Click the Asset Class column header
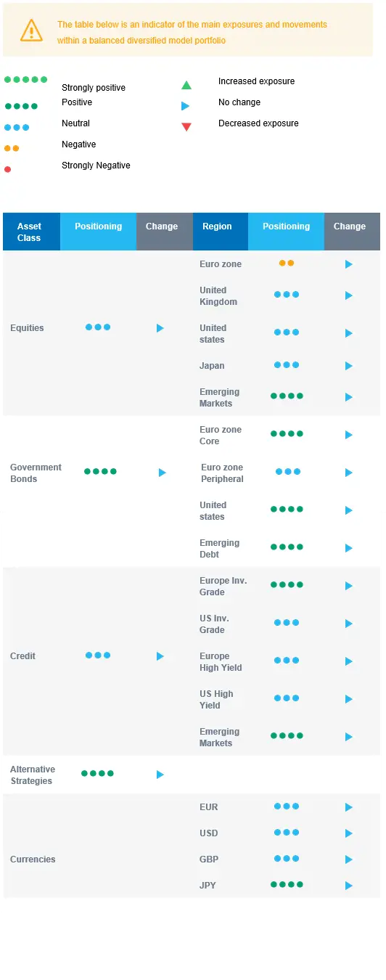The height and width of the screenshot is (980, 386). point(31,232)
